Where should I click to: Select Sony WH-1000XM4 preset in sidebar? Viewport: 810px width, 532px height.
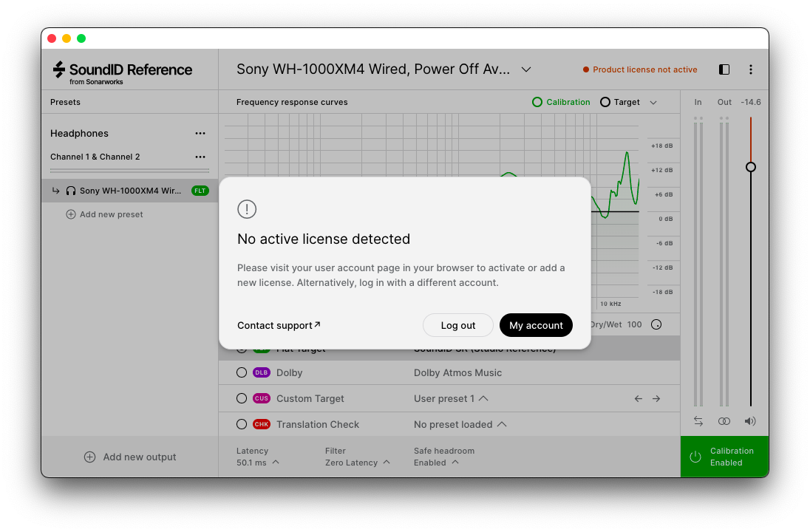coord(129,191)
